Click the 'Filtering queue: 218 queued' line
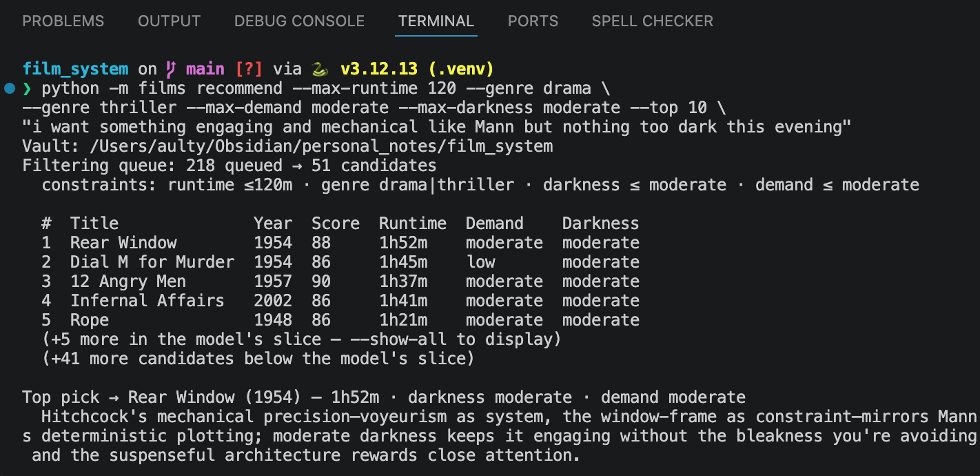Image resolution: width=980 pixels, height=476 pixels. (x=229, y=166)
